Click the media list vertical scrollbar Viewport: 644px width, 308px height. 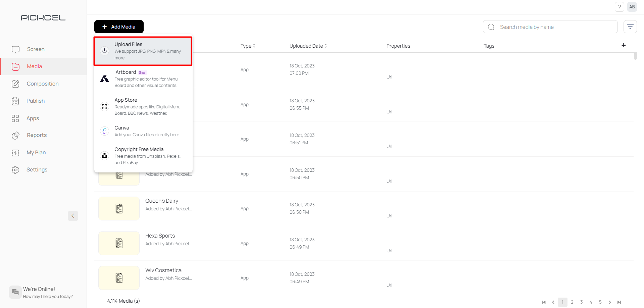pyautogui.click(x=635, y=56)
